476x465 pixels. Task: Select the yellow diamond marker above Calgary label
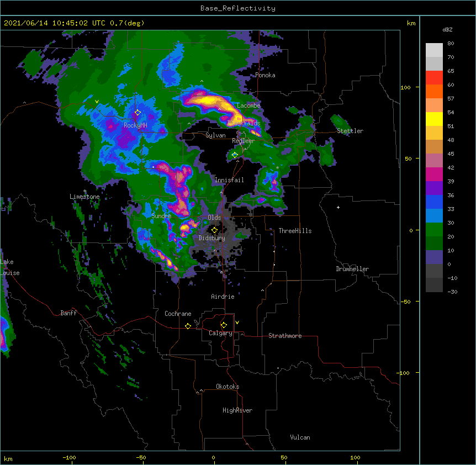point(224,325)
